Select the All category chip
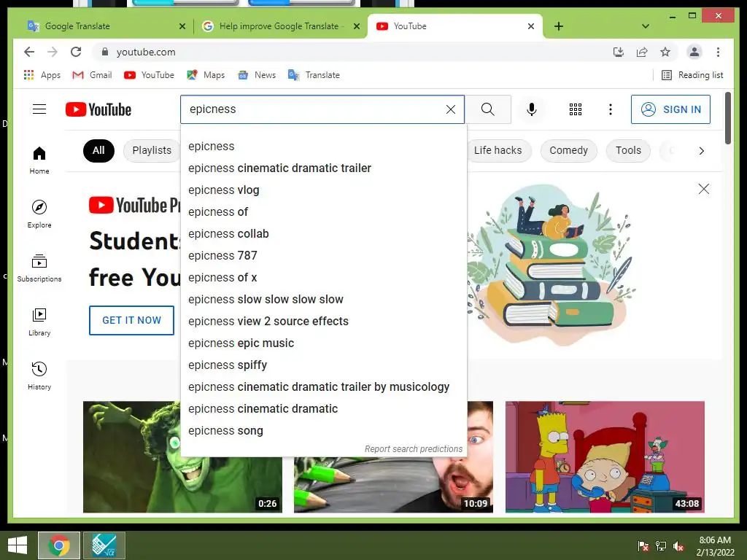 click(98, 151)
